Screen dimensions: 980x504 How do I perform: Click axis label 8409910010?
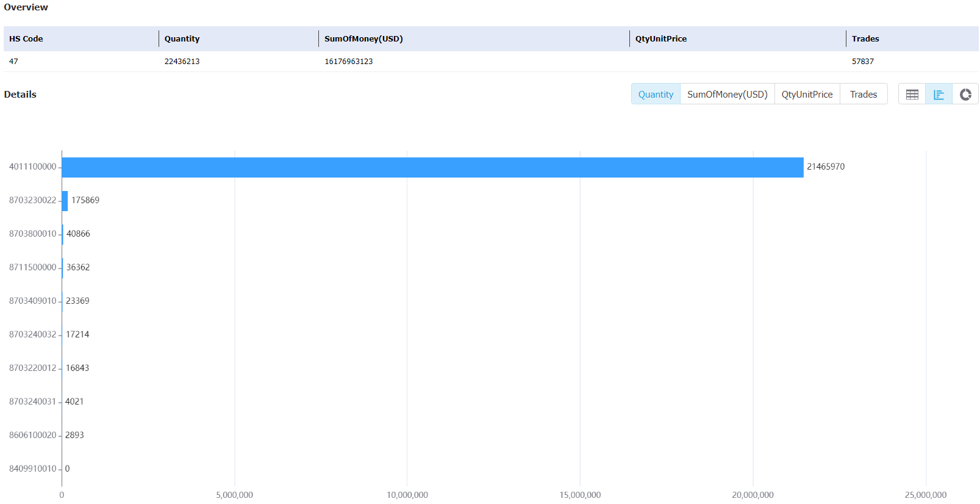point(32,469)
